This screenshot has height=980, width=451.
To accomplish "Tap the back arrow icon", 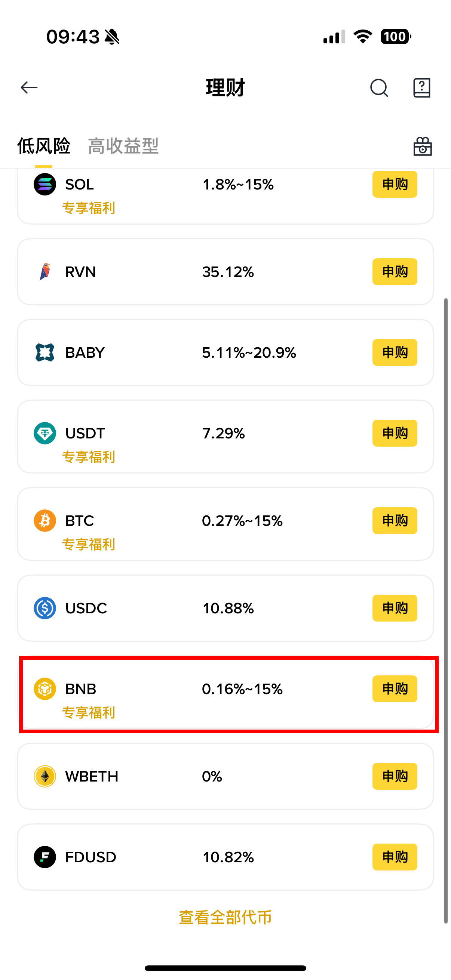I will [x=29, y=87].
